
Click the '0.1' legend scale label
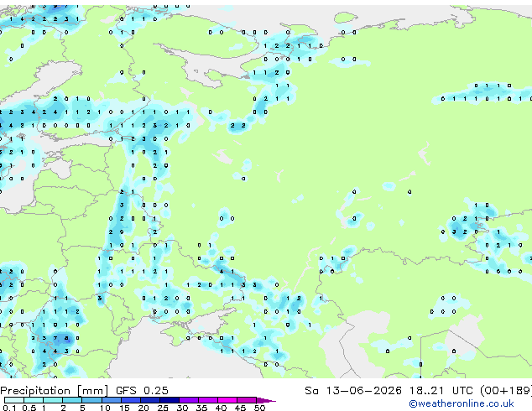(x=9, y=408)
